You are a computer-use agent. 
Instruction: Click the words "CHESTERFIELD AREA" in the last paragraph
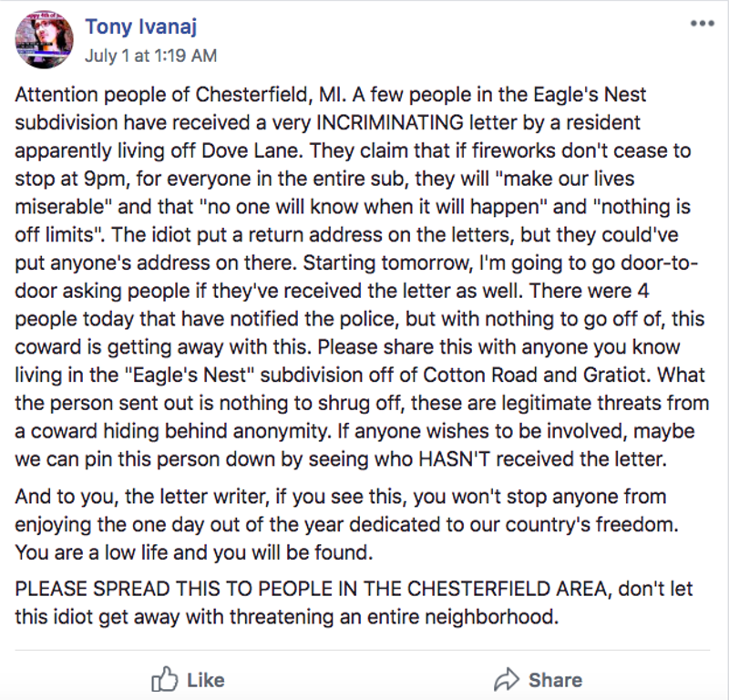tap(508, 589)
